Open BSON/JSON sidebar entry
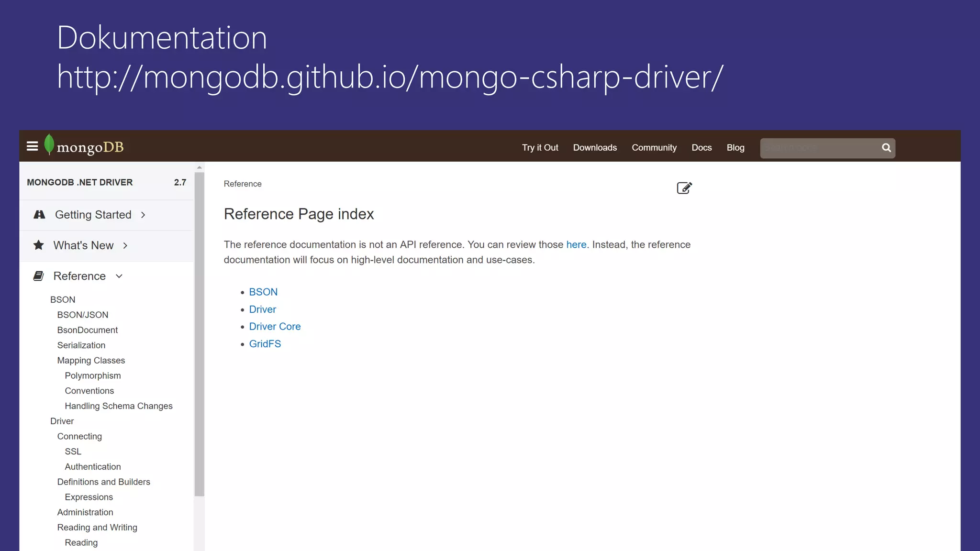980x551 pixels. (83, 315)
